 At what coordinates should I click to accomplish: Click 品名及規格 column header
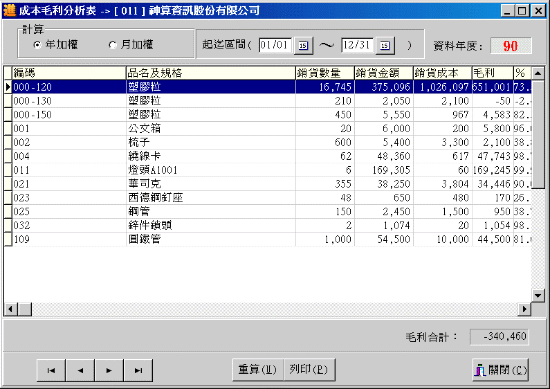210,73
